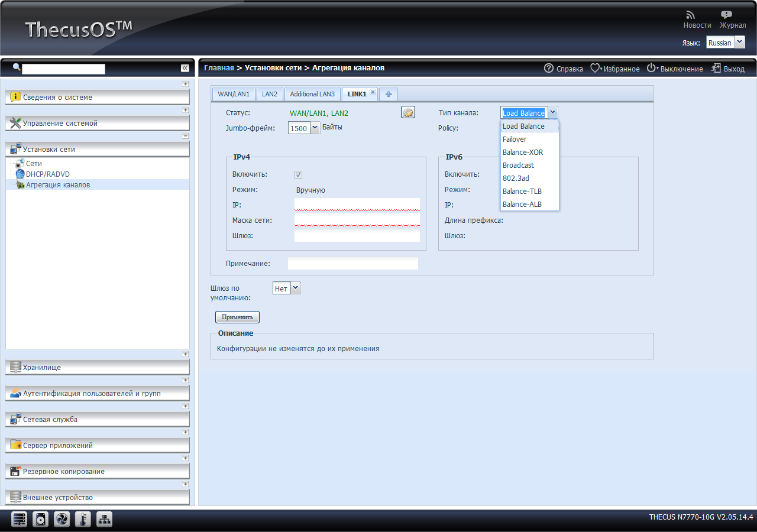This screenshot has width=757, height=532.
Task: Switch to the WAN/LAN1 tab
Action: [234, 94]
